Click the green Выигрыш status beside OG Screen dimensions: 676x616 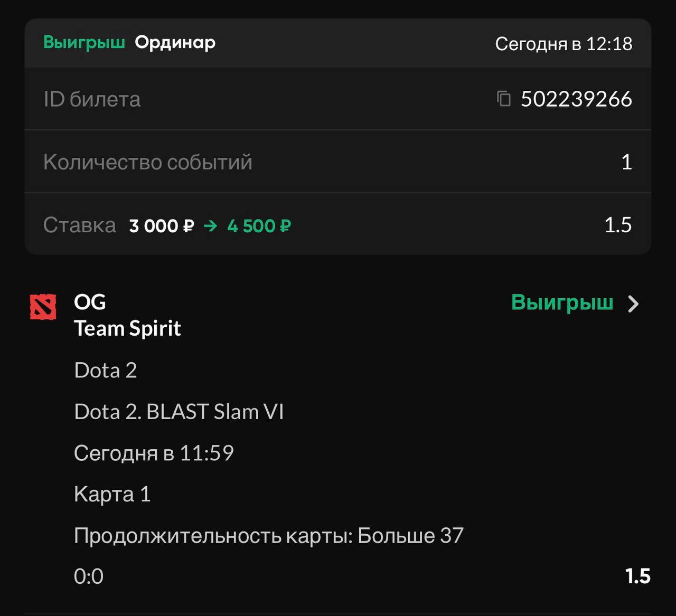pyautogui.click(x=562, y=302)
